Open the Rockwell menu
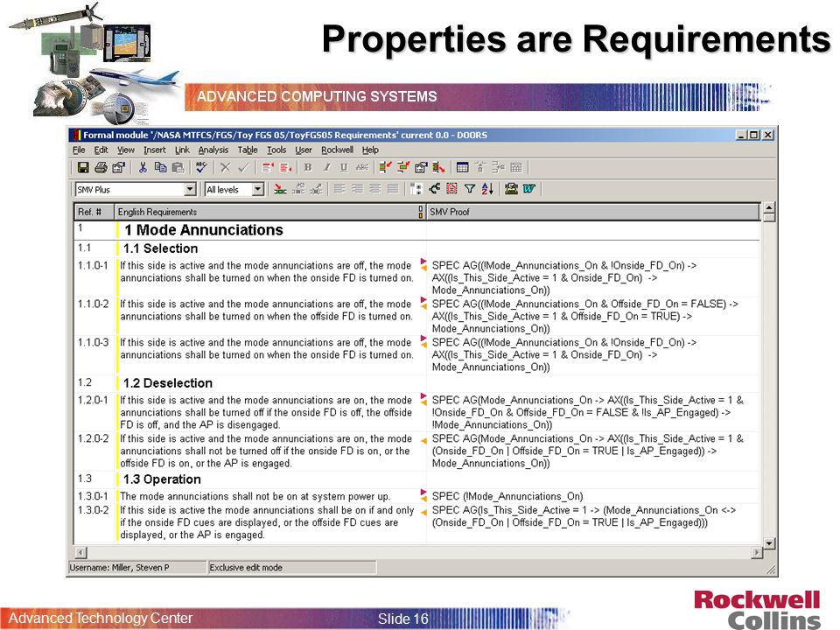The width and height of the screenshot is (840, 630). [337, 150]
